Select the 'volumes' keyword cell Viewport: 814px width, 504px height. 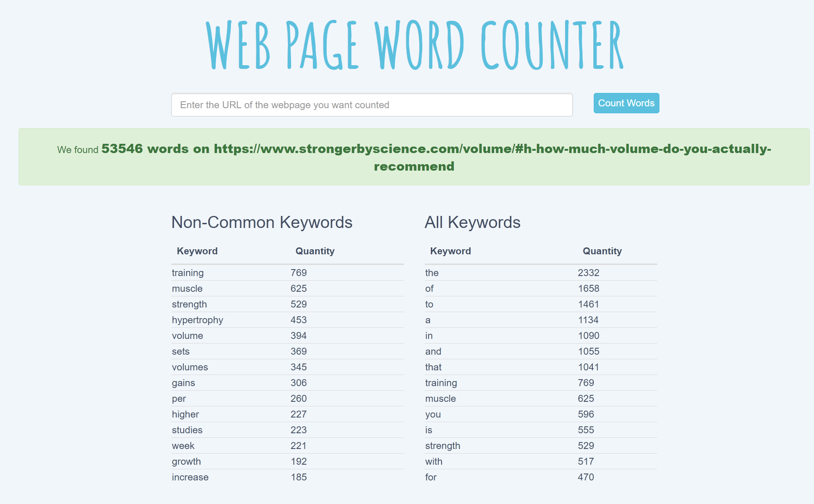pos(190,367)
